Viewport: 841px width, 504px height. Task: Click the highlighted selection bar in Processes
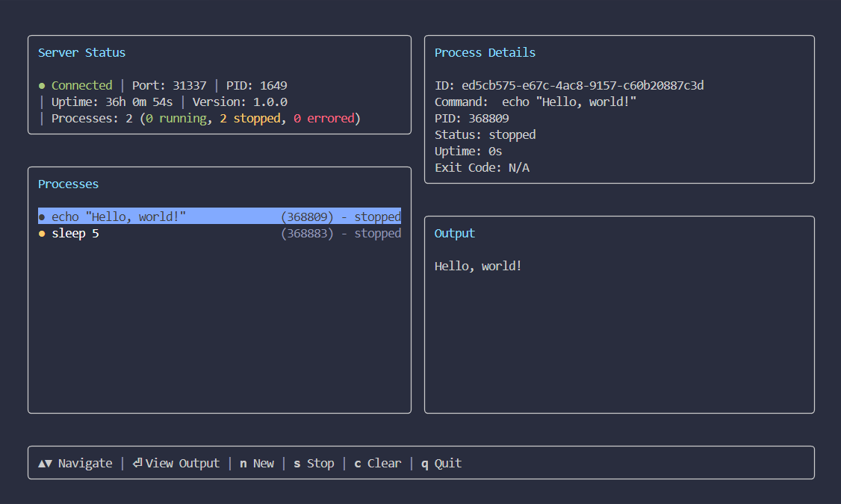pyautogui.click(x=220, y=217)
